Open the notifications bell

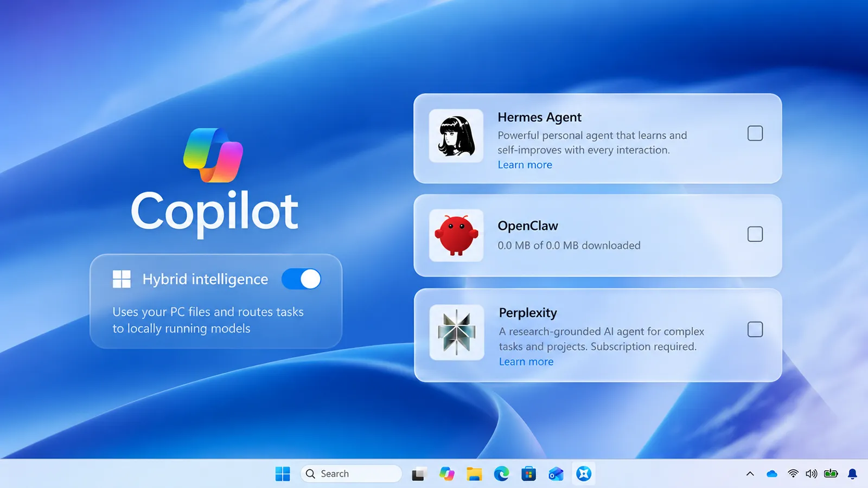(852, 474)
